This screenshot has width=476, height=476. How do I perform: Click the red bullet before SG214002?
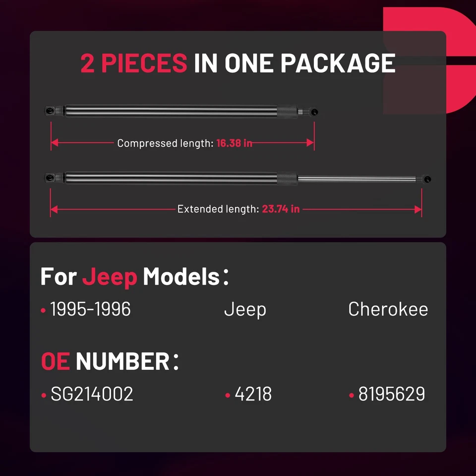(x=44, y=395)
